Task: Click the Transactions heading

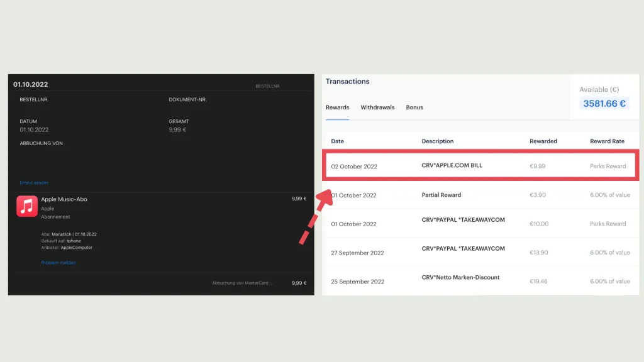Action: 347,82
